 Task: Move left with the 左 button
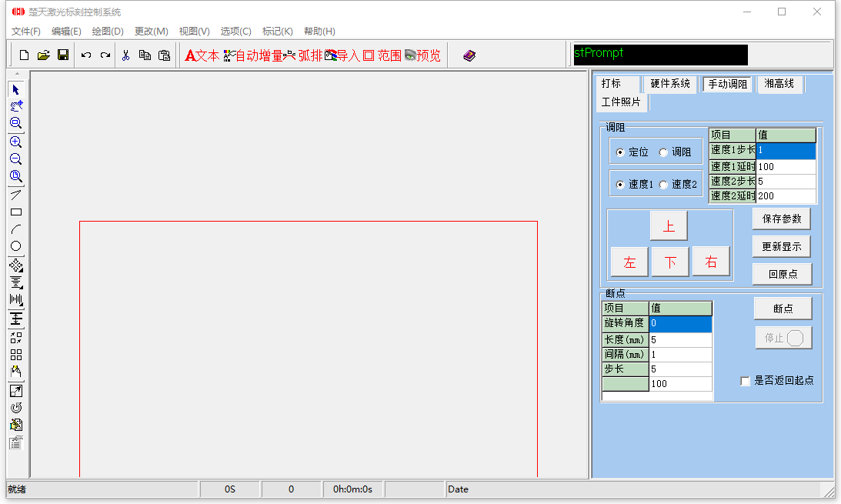(x=629, y=262)
